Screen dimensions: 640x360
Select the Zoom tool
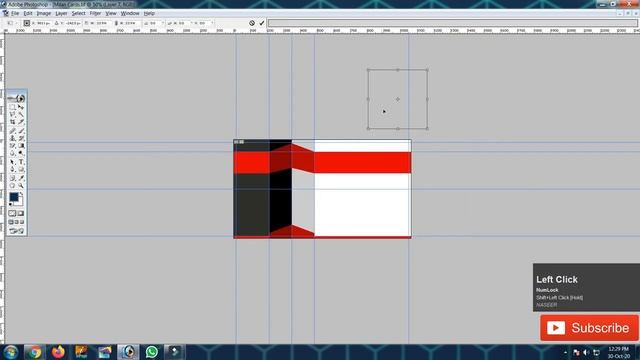coord(21,186)
